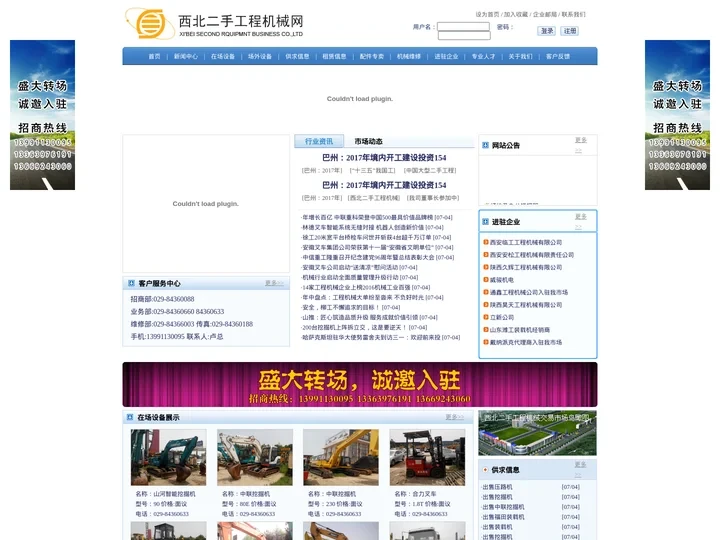The width and height of the screenshot is (720, 540).
Task: Expand 更多 link in 在场设备展示 section
Action: pyautogui.click(x=453, y=417)
